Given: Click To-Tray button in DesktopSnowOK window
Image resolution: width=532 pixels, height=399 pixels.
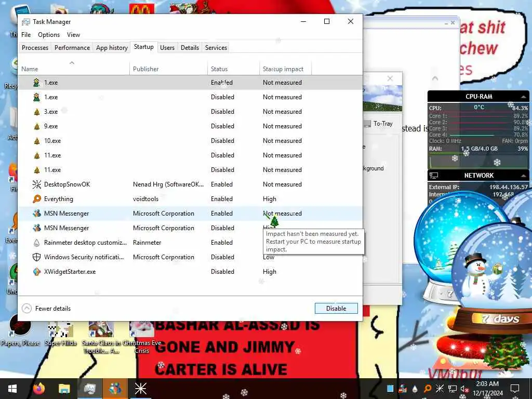Looking at the screenshot, I should 379,124.
